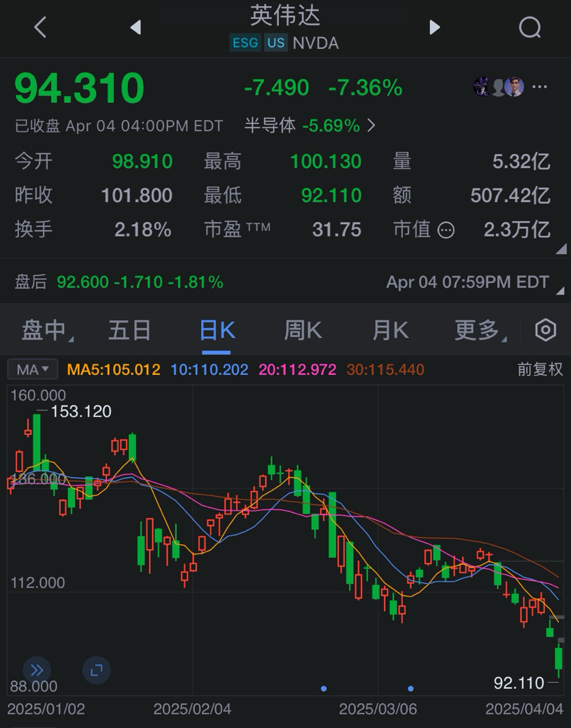This screenshot has height=728, width=571.
Task: Tap the 市盈 TTM 31.75 value
Action: pyautogui.click(x=337, y=230)
